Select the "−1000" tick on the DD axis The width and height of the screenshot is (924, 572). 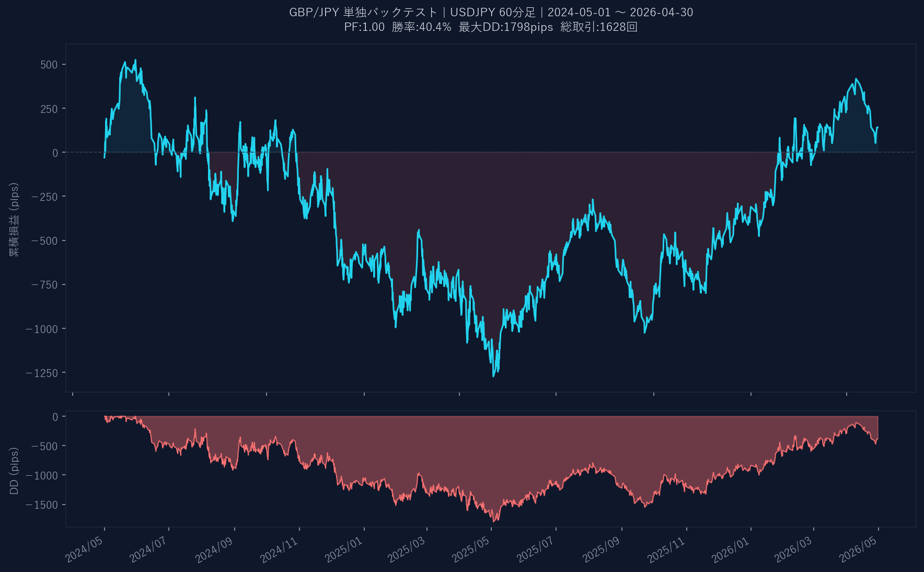[42, 475]
